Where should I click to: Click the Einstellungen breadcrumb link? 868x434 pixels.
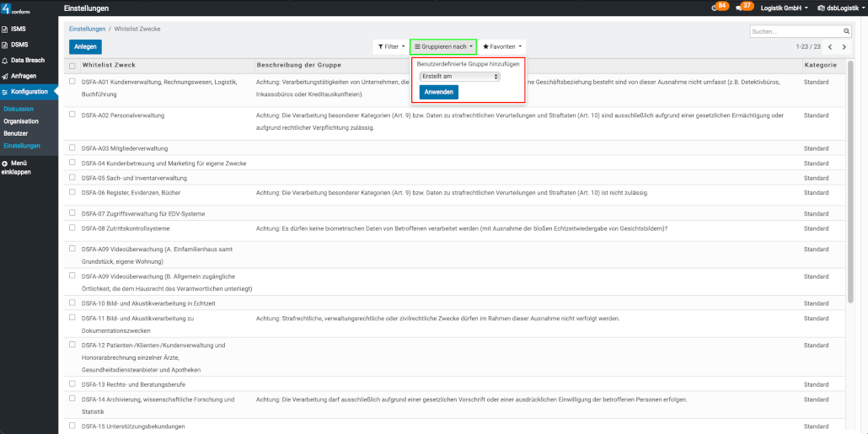coord(87,29)
